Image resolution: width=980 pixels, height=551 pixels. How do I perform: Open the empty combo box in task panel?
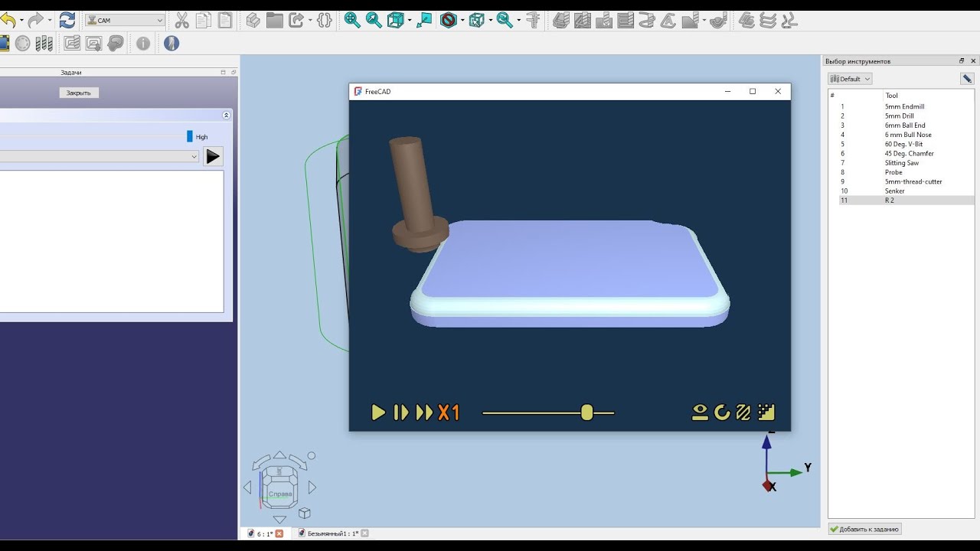(100, 156)
